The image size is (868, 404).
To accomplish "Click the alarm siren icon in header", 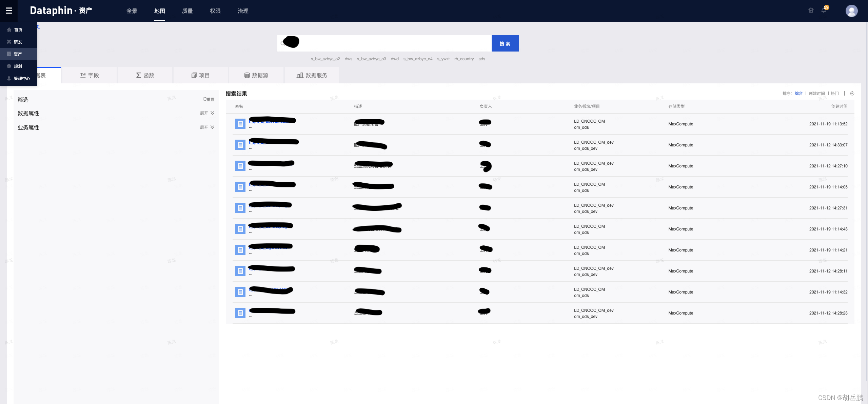I will pos(811,11).
